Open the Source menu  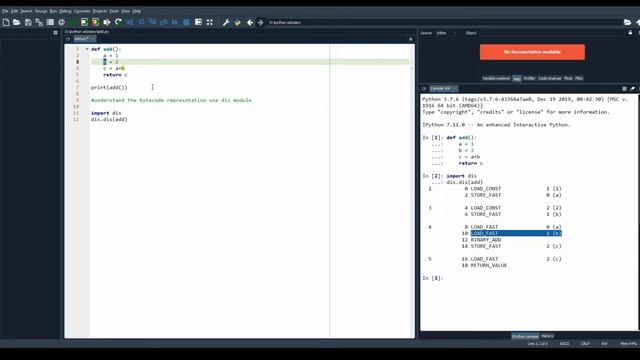point(41,11)
